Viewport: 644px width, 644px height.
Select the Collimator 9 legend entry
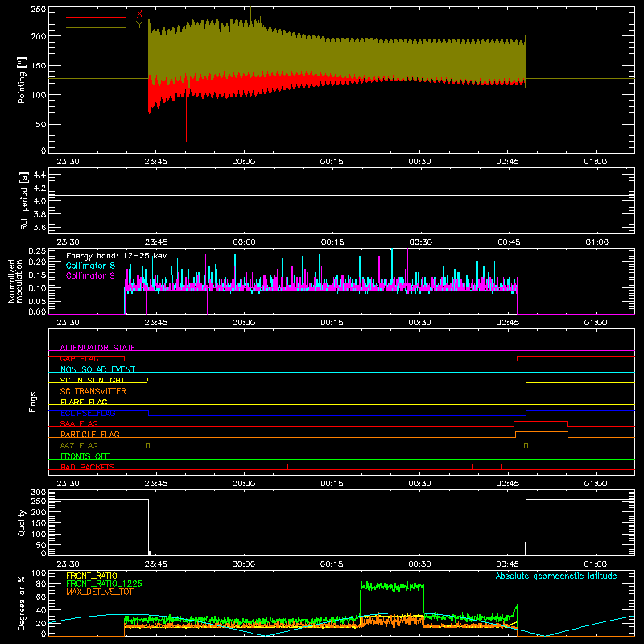coord(90,275)
